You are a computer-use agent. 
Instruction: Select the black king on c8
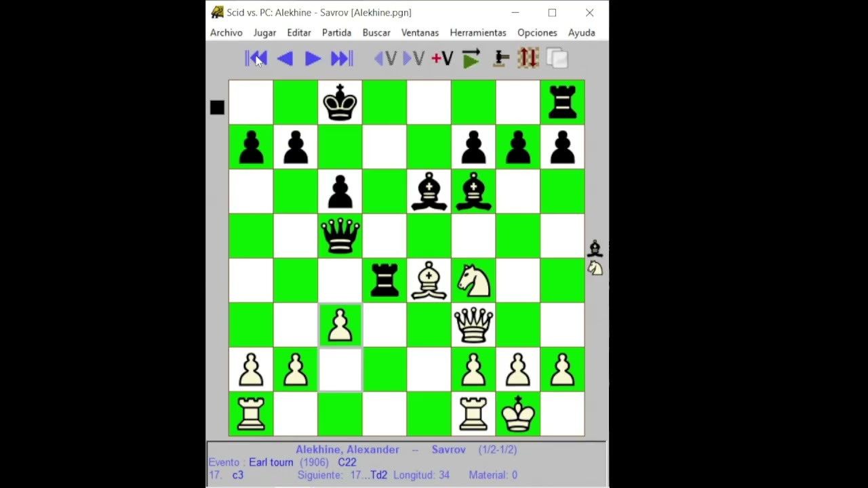(340, 102)
